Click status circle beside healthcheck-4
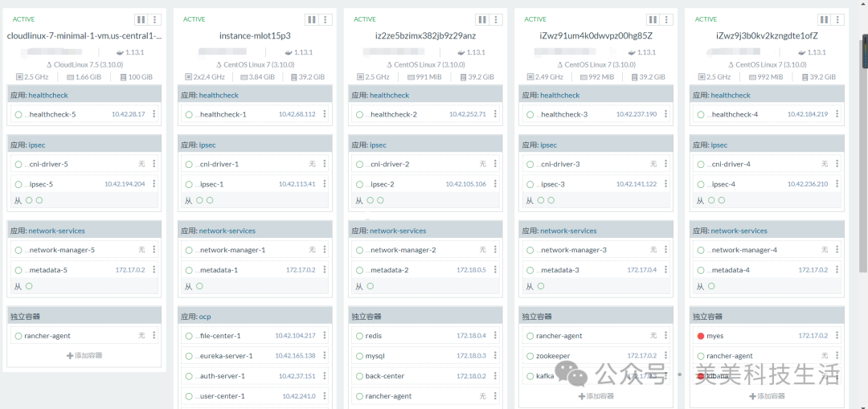The image size is (868, 409). [x=701, y=114]
